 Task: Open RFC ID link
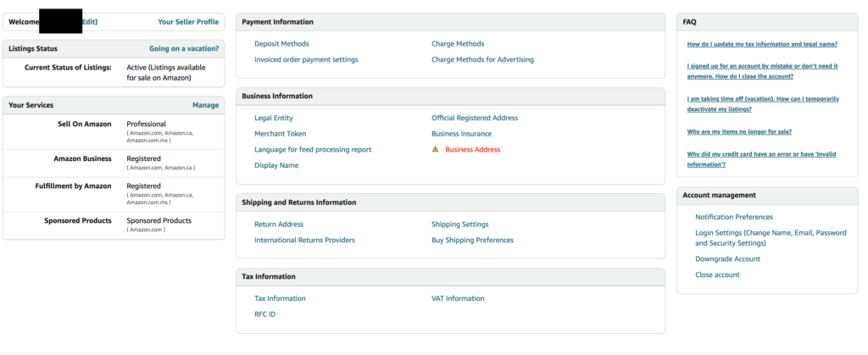(x=264, y=314)
